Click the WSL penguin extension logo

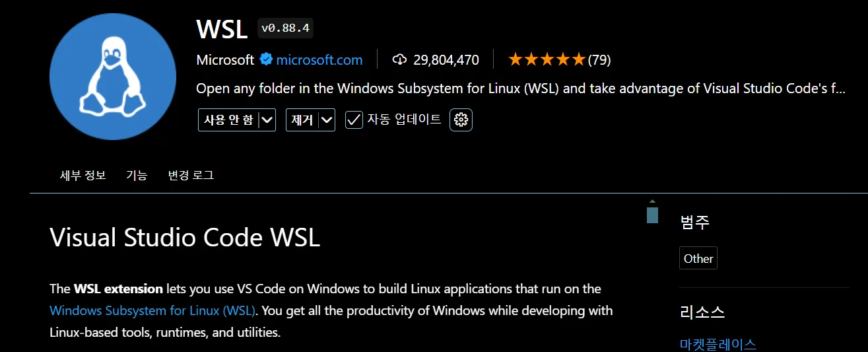tap(113, 77)
